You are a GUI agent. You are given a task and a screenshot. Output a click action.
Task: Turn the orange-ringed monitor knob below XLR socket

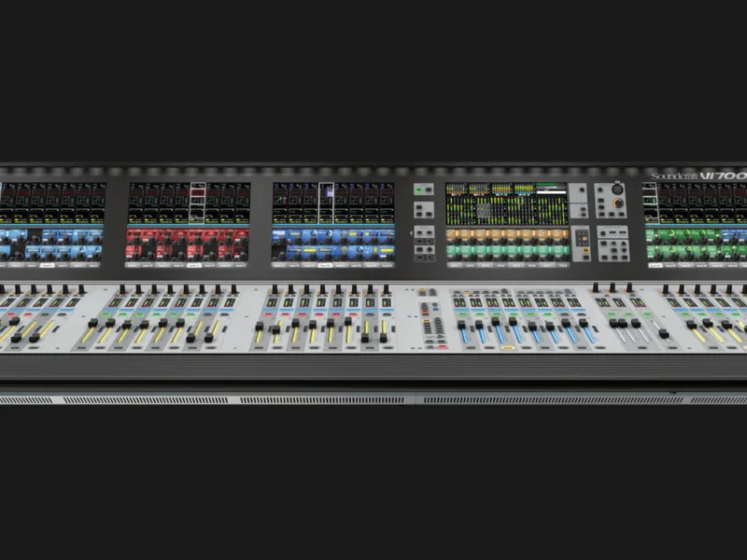coord(618,203)
